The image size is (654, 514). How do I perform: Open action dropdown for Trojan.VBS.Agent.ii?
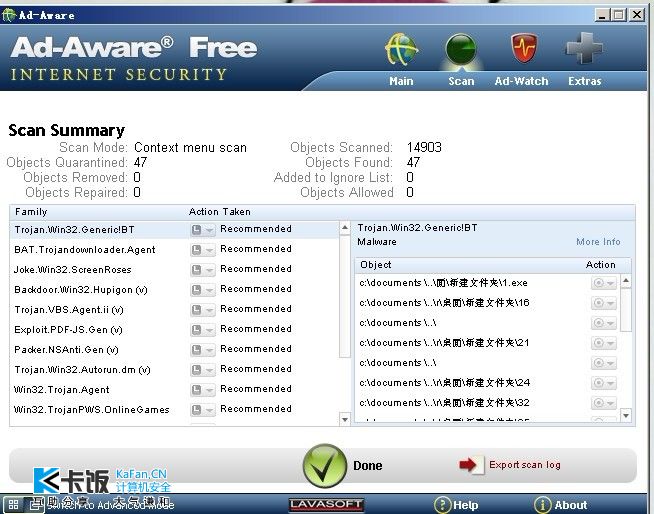[203, 310]
